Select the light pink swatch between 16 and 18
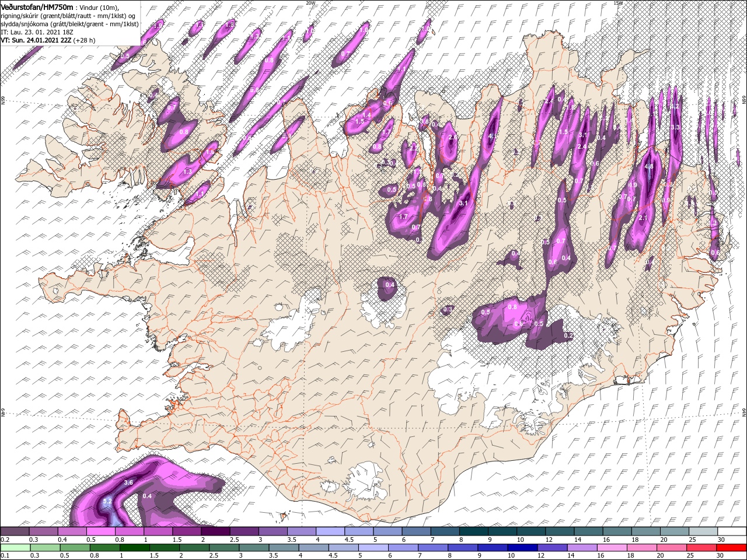The image size is (747, 560). (613, 548)
